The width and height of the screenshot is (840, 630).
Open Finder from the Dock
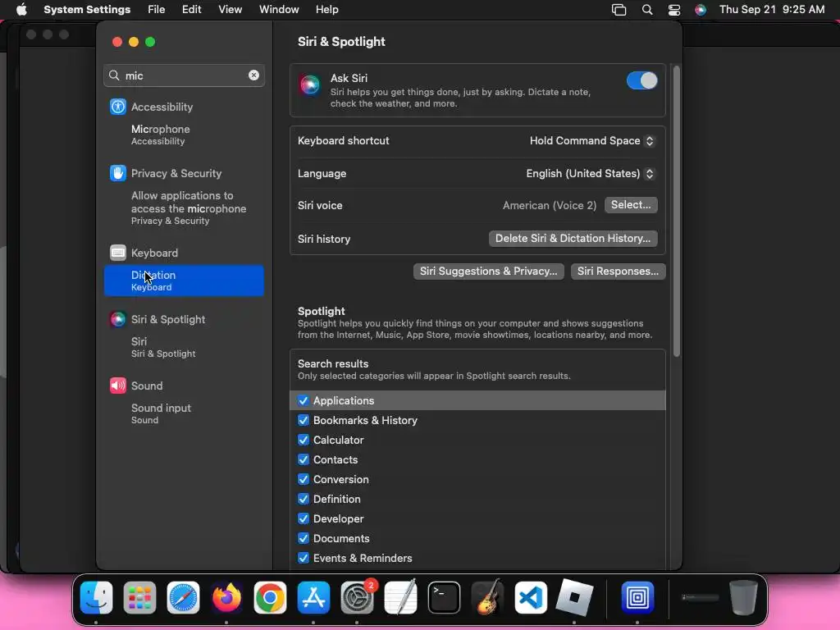pyautogui.click(x=97, y=597)
